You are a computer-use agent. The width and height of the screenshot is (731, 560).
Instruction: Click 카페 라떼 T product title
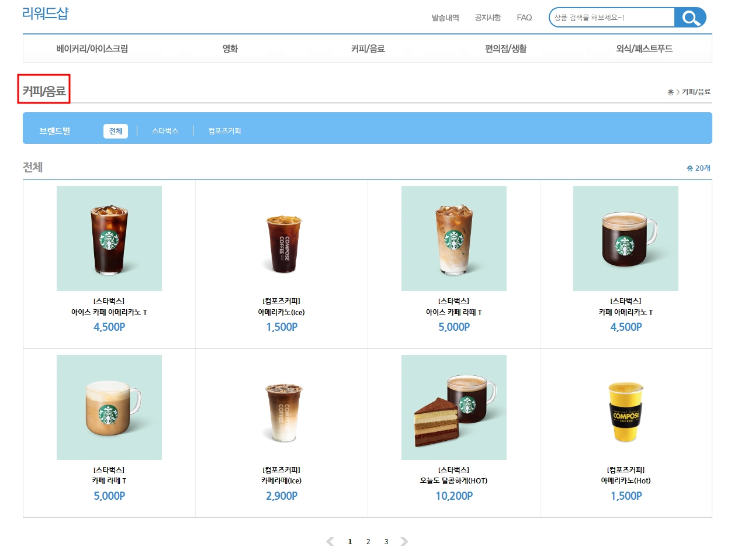[x=109, y=481]
